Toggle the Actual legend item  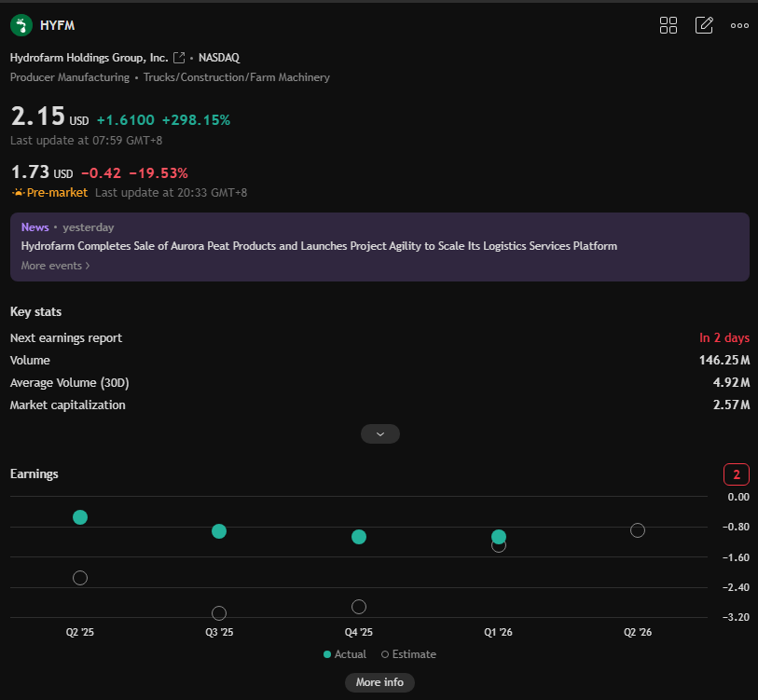[x=345, y=654]
